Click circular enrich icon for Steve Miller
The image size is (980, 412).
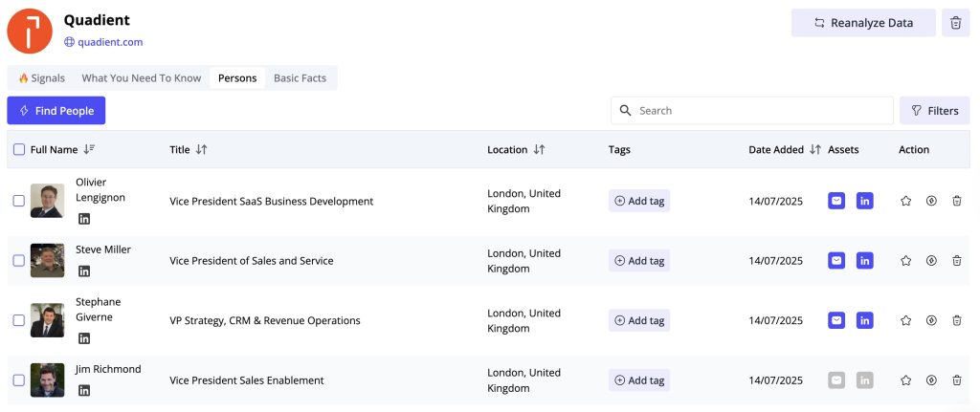point(931,260)
